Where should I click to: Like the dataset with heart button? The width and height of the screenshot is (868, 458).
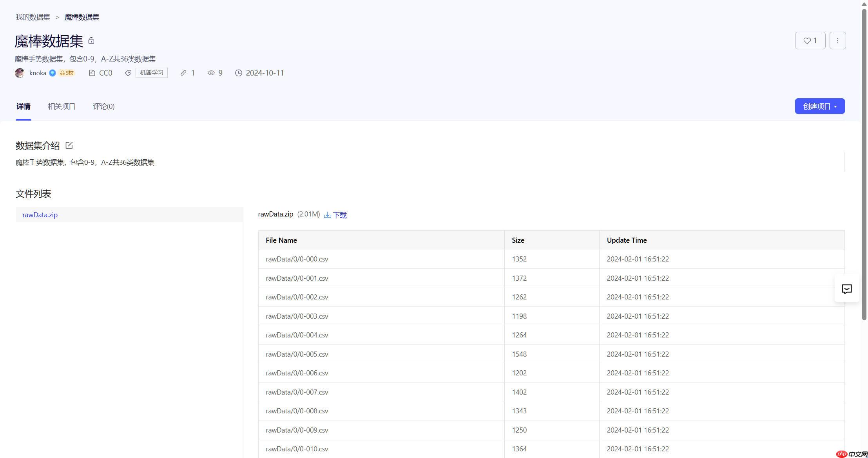(x=810, y=41)
